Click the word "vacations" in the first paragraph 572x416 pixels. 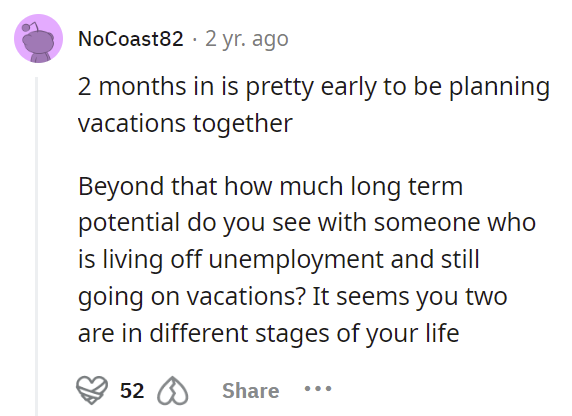pyautogui.click(x=132, y=123)
